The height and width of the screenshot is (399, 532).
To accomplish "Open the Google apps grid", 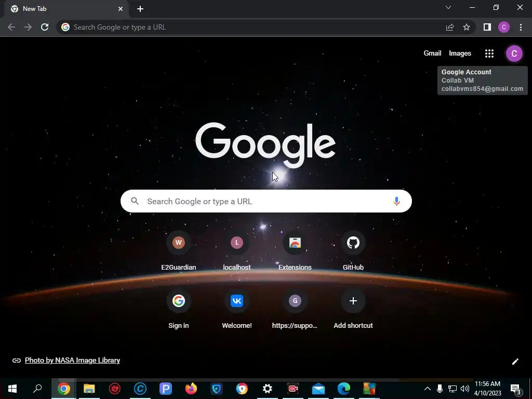I will tap(489, 54).
